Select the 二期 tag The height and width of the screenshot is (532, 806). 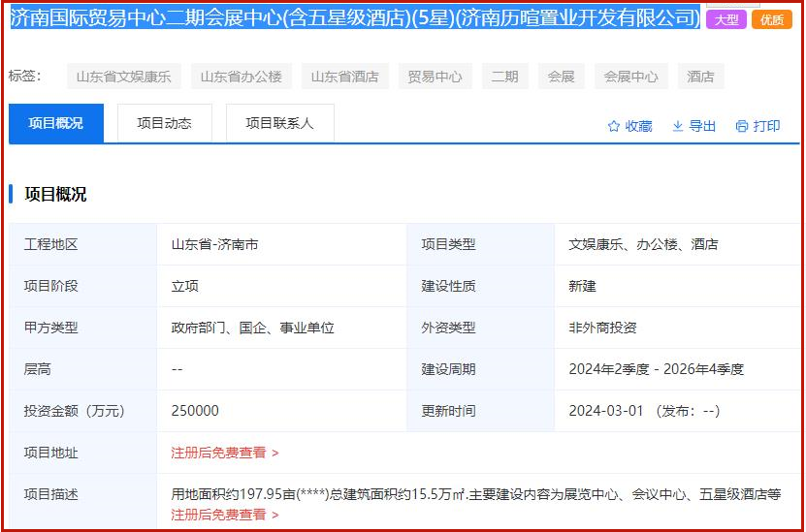point(504,77)
